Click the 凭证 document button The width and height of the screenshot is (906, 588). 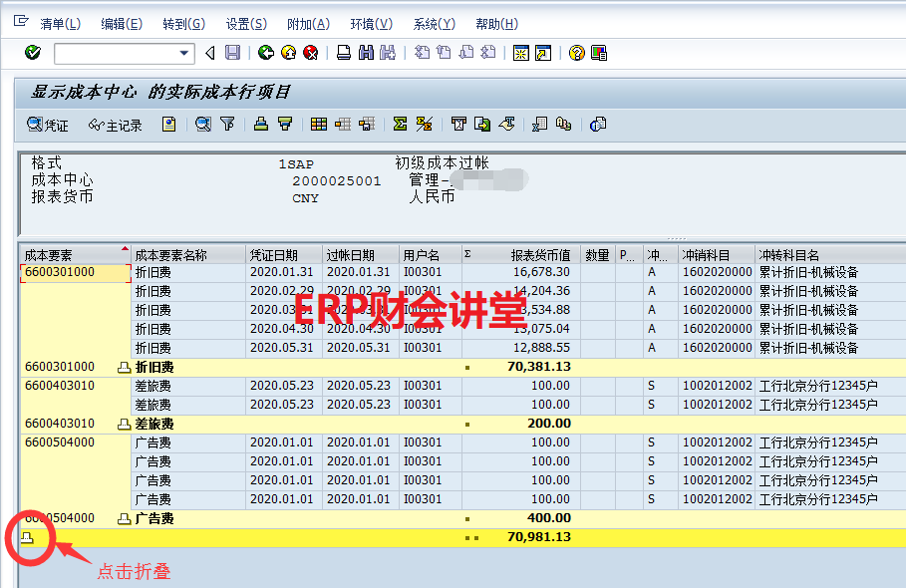[48, 125]
